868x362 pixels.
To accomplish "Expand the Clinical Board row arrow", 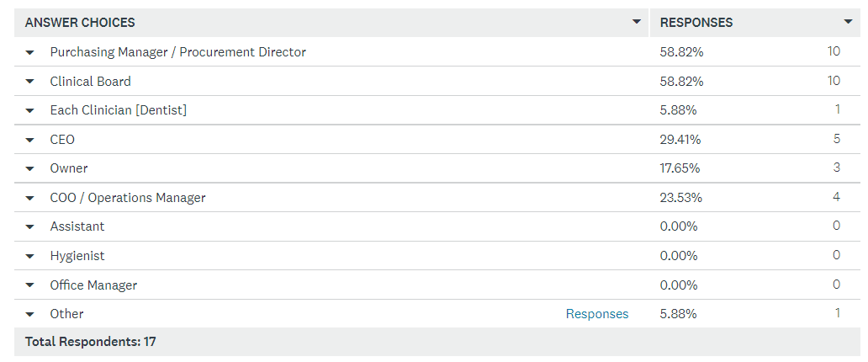I will pos(30,82).
